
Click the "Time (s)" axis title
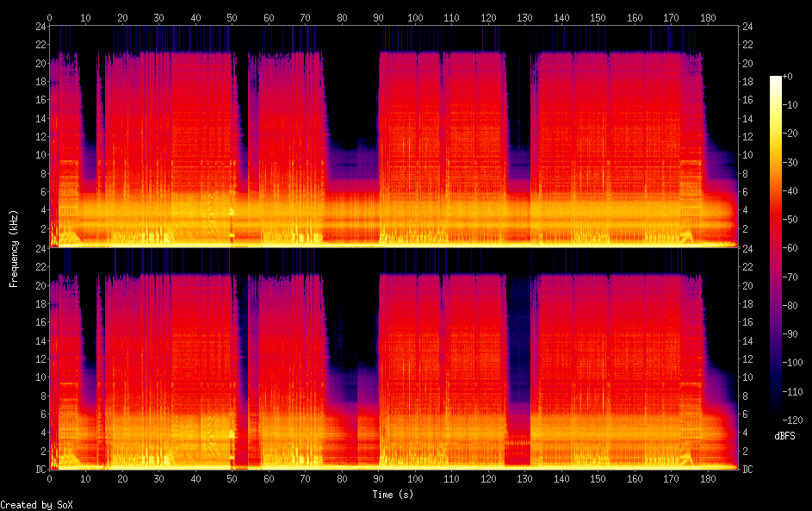point(393,495)
